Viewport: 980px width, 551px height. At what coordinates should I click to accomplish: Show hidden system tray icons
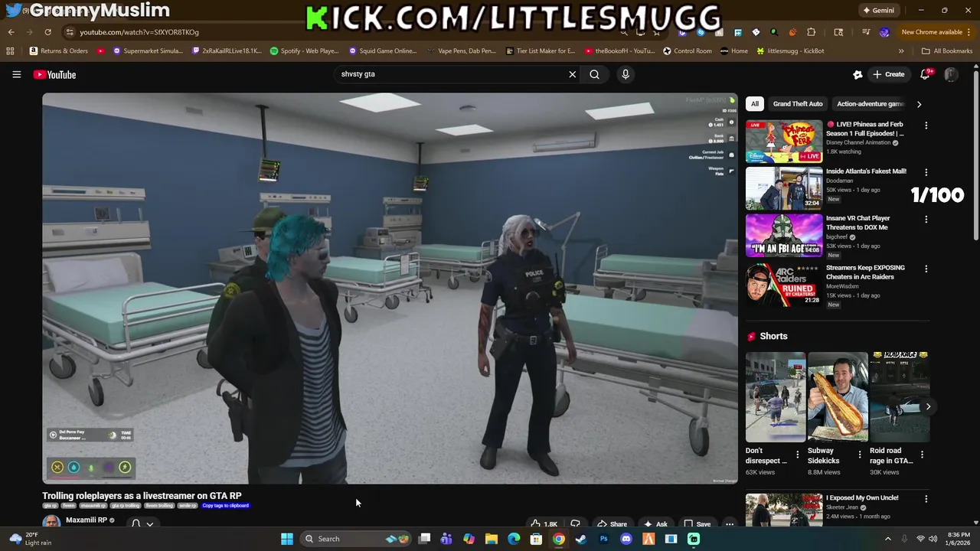[x=888, y=539]
